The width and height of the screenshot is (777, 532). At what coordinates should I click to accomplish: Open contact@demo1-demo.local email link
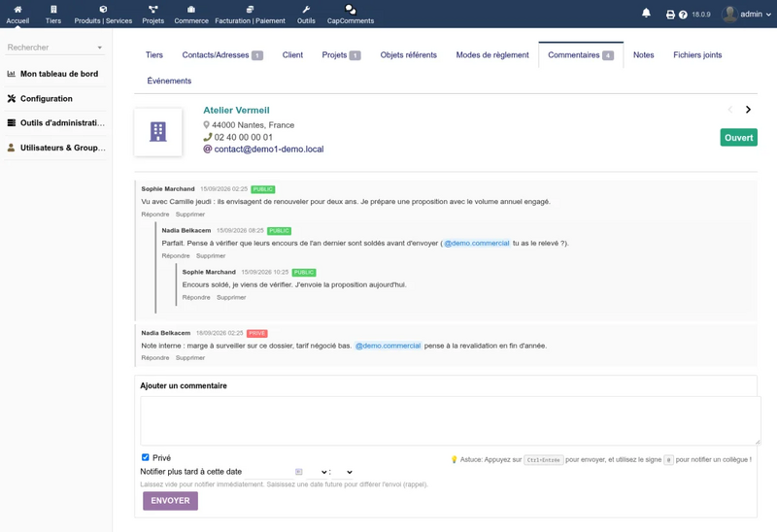click(x=269, y=150)
